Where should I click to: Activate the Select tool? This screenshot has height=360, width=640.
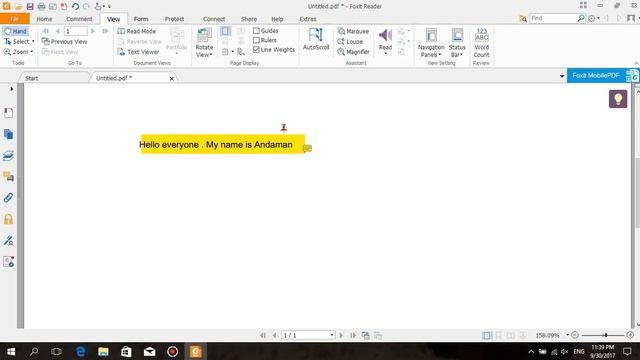[x=16, y=42]
